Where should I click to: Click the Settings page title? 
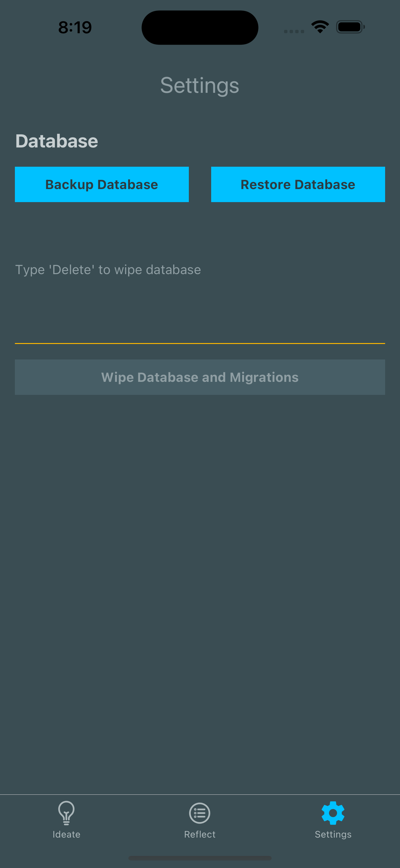coord(200,85)
